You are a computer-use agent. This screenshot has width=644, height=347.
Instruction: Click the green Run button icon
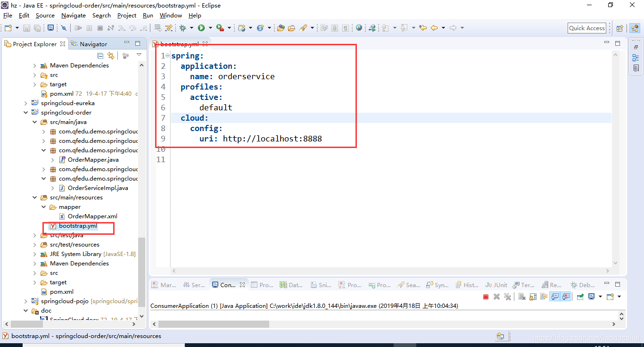pos(201,28)
